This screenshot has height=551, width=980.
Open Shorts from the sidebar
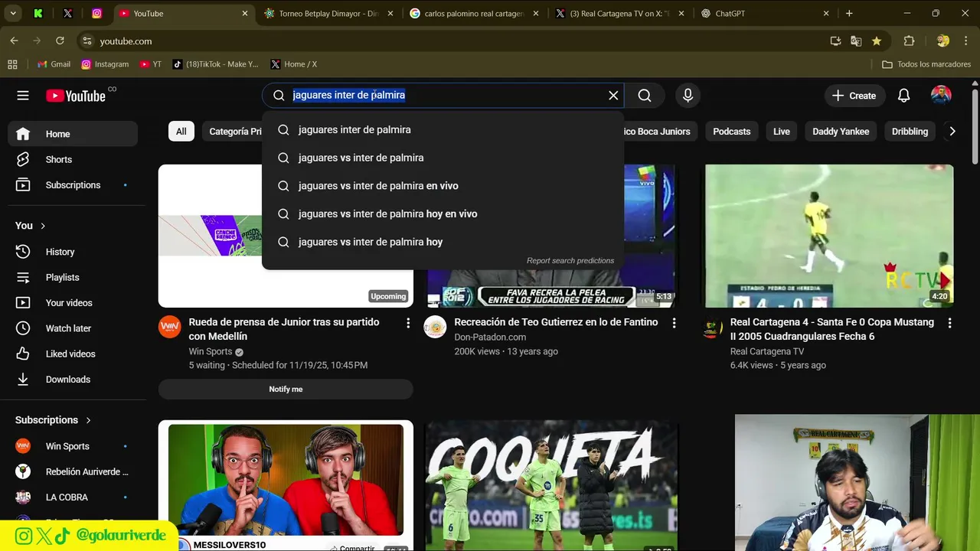(x=73, y=159)
